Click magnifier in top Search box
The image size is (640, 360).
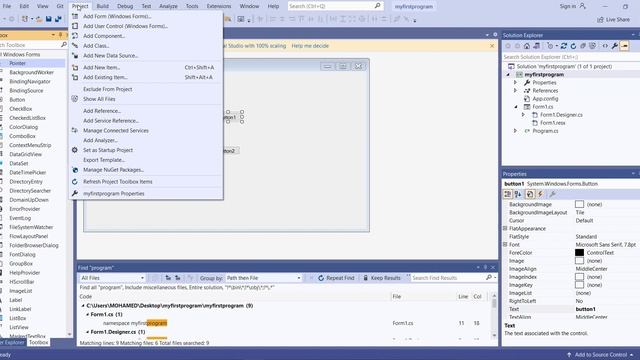click(378, 6)
